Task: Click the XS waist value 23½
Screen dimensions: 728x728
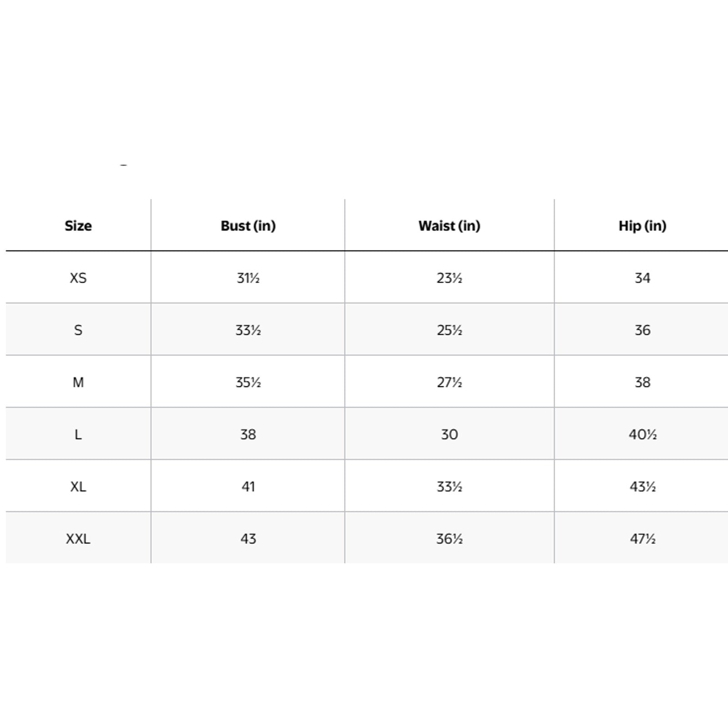Action: pos(449,278)
